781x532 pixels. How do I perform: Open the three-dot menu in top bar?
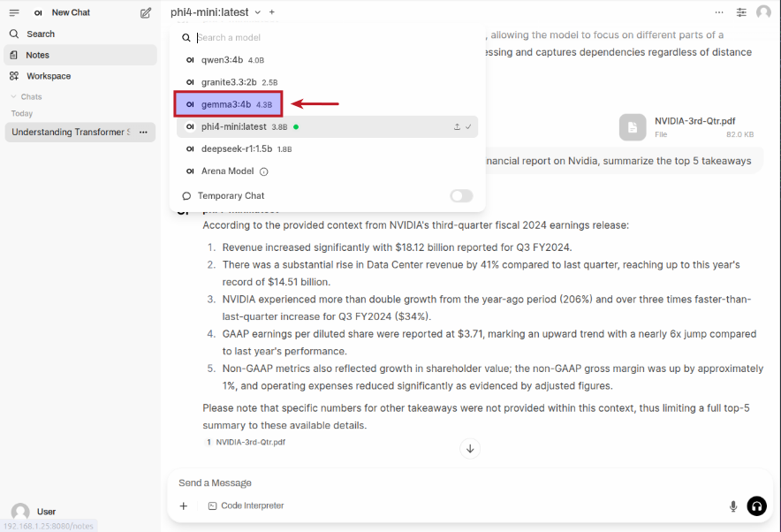pyautogui.click(x=719, y=12)
